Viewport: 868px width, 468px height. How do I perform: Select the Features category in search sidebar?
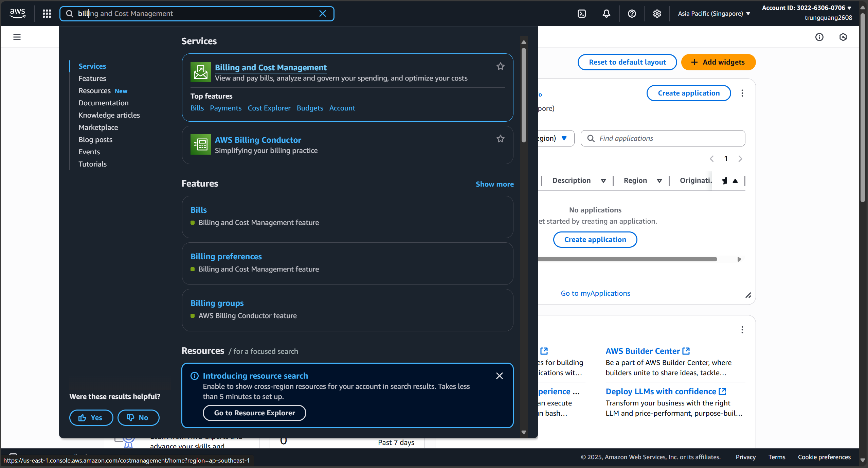tap(92, 79)
